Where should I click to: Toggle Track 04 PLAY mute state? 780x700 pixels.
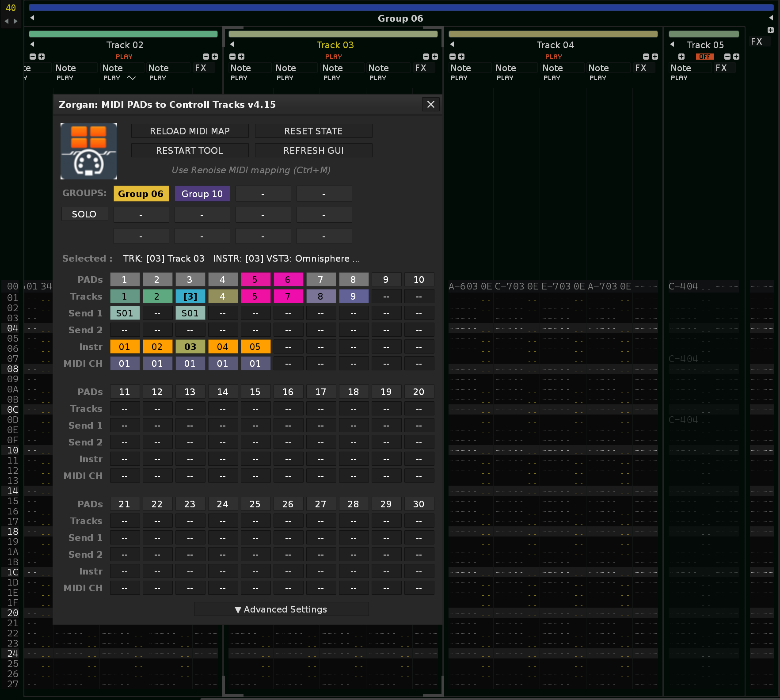pos(554,57)
